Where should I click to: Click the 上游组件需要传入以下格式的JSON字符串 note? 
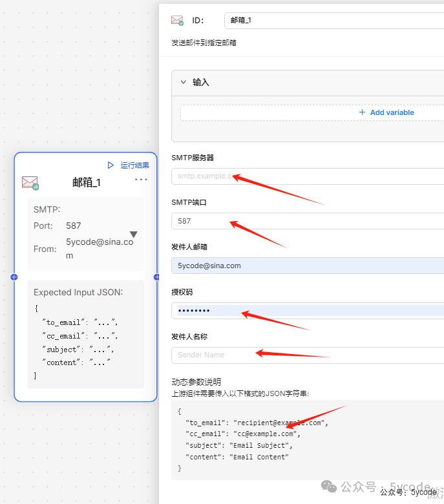240,394
